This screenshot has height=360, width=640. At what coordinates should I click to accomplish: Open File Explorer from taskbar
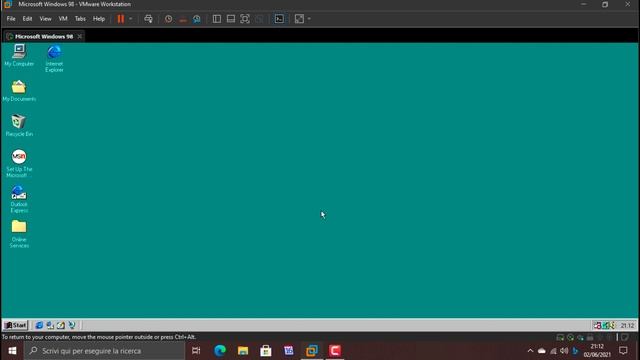243,351
